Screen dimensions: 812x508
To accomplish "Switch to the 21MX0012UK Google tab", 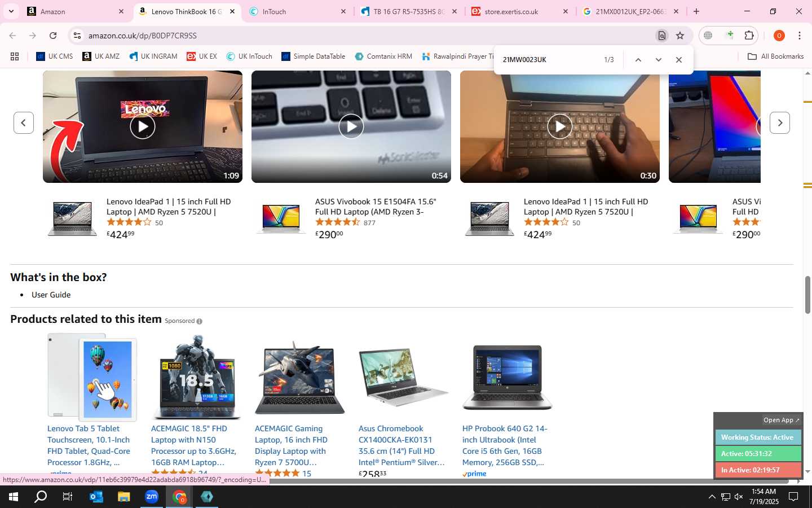I will click(630, 11).
